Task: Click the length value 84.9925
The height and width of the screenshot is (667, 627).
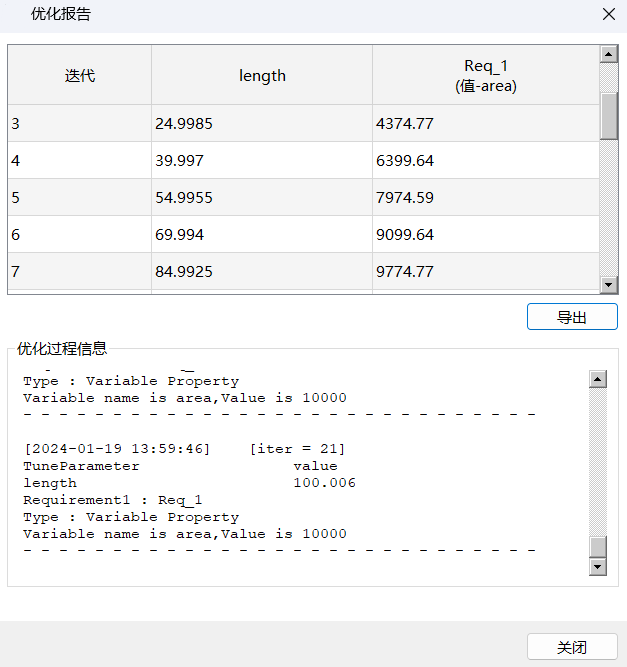Action: (184, 271)
